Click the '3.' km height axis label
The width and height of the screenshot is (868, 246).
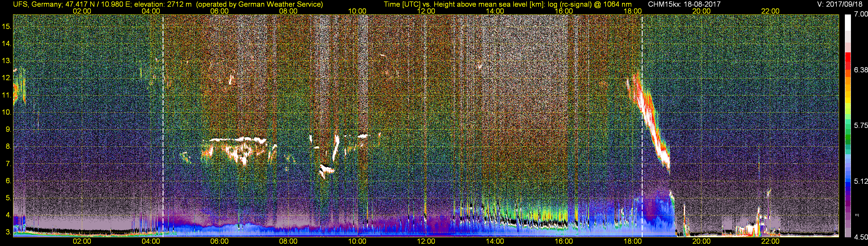[8, 232]
